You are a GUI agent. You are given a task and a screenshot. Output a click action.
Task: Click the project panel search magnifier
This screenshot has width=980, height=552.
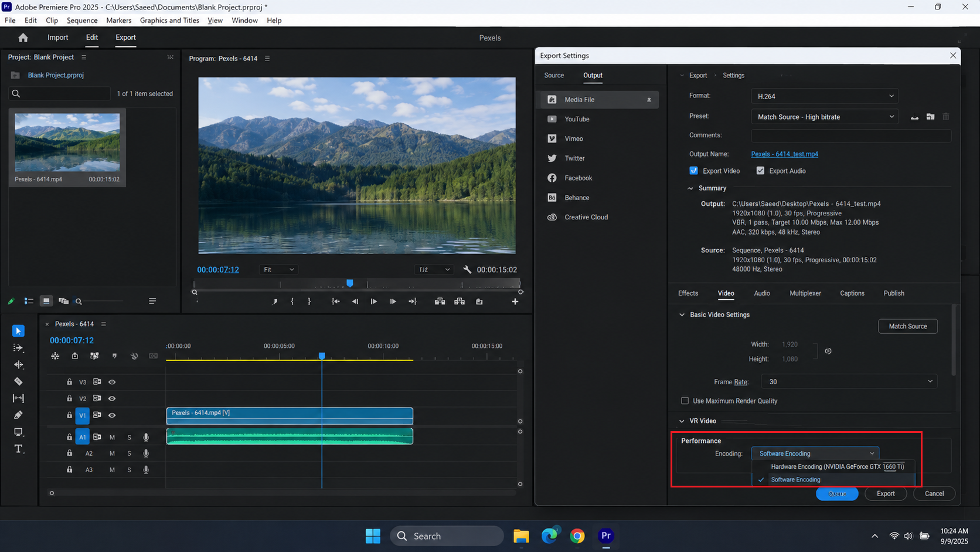[16, 94]
